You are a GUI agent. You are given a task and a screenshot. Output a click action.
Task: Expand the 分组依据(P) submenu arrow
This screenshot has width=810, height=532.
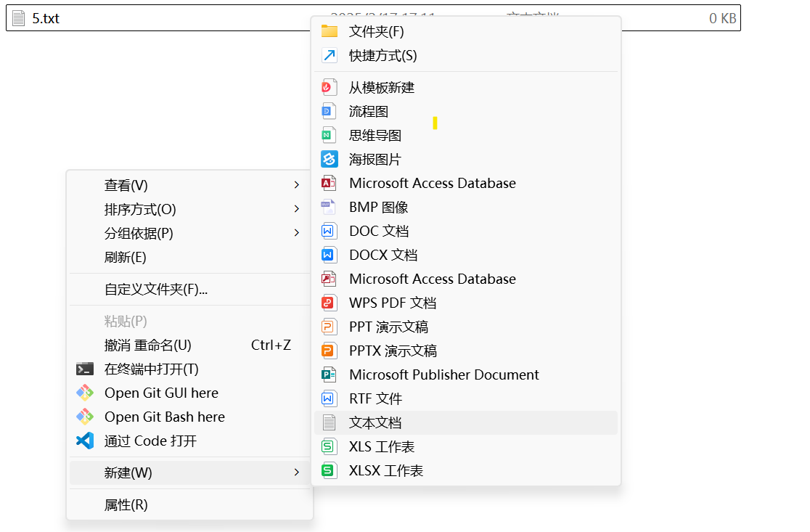click(x=296, y=234)
